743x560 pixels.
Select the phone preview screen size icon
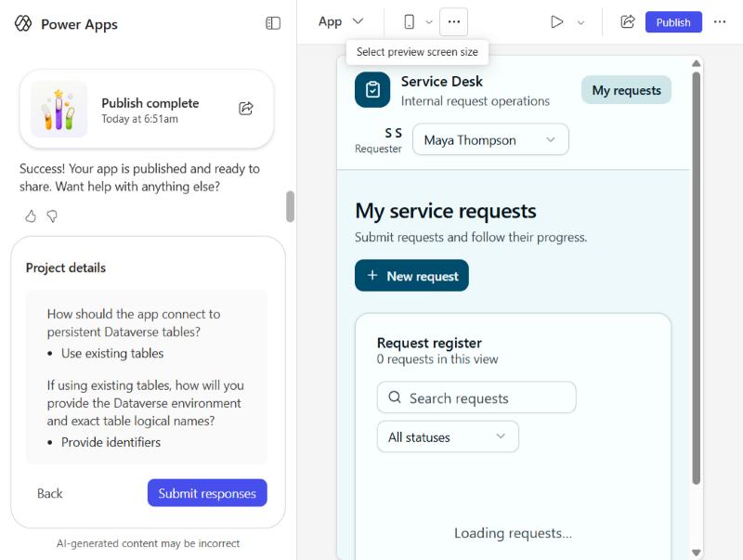click(410, 21)
